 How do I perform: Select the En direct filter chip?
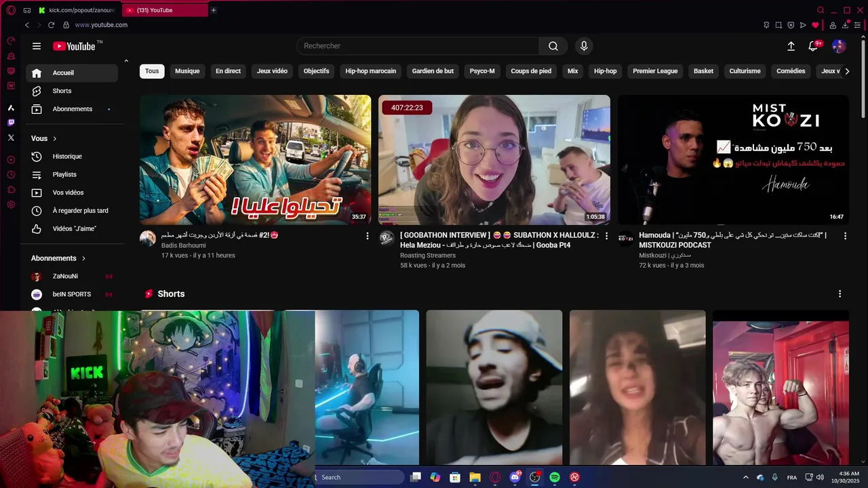228,71
